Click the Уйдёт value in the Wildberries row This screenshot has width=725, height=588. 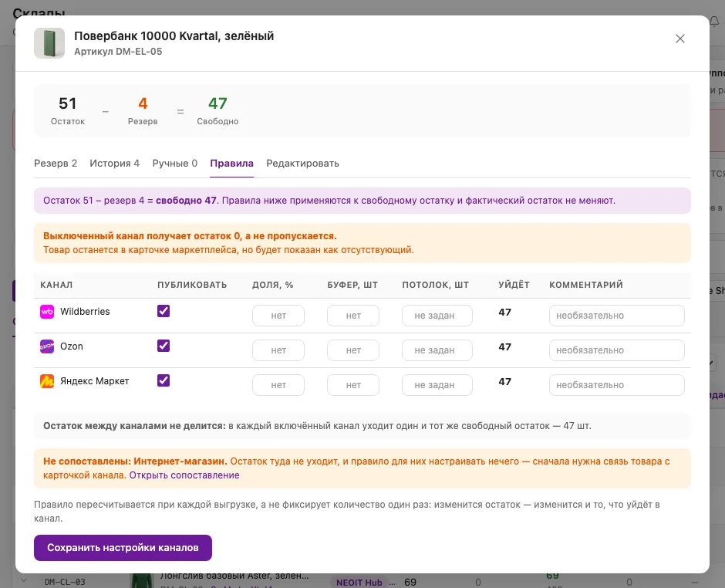click(x=505, y=313)
